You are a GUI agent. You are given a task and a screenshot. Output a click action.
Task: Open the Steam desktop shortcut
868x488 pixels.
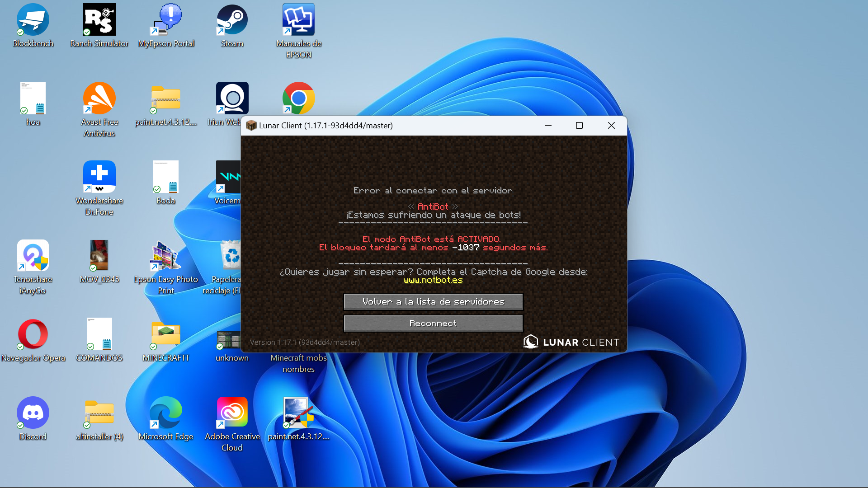(232, 20)
